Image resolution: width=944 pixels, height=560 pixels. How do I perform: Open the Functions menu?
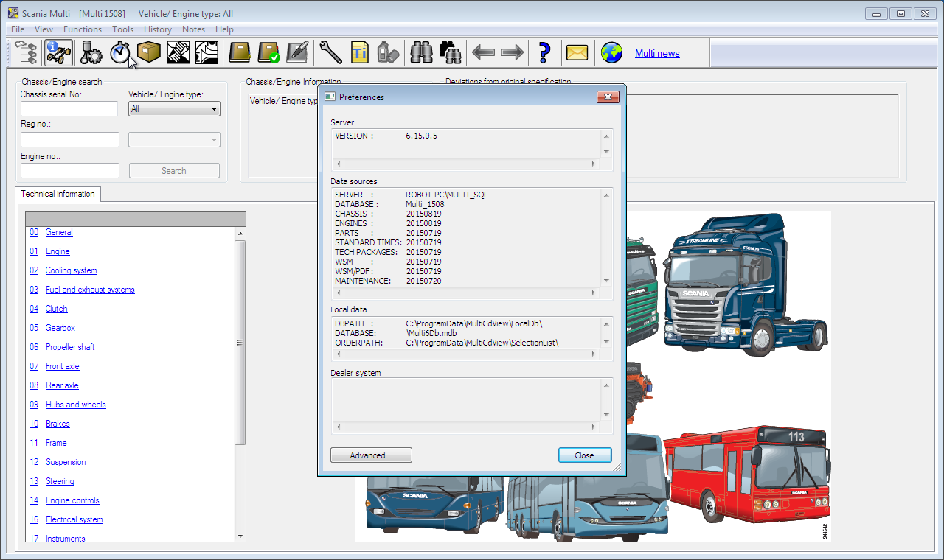coord(83,29)
